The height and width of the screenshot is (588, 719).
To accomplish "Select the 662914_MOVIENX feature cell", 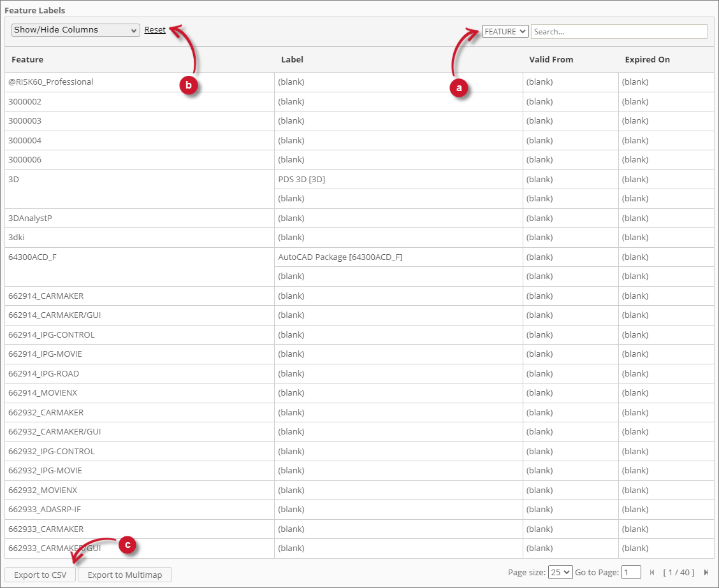I will [140, 393].
